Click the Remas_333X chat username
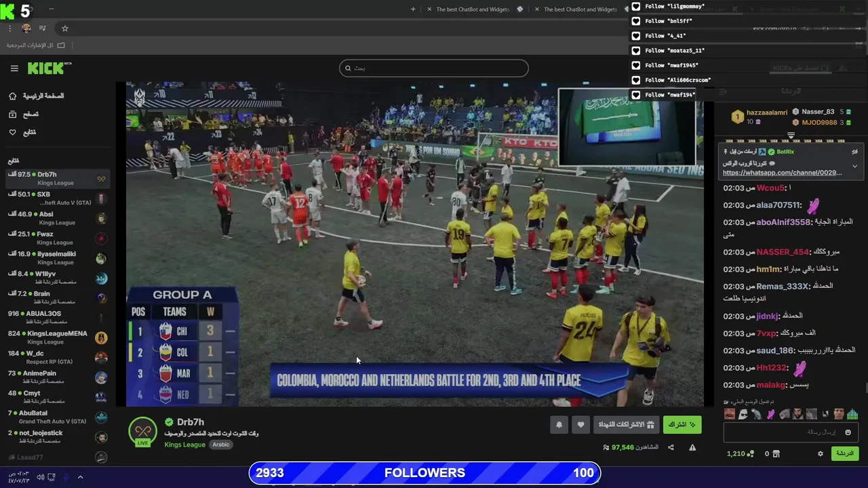Viewport: 868px width, 488px height. 783,286
